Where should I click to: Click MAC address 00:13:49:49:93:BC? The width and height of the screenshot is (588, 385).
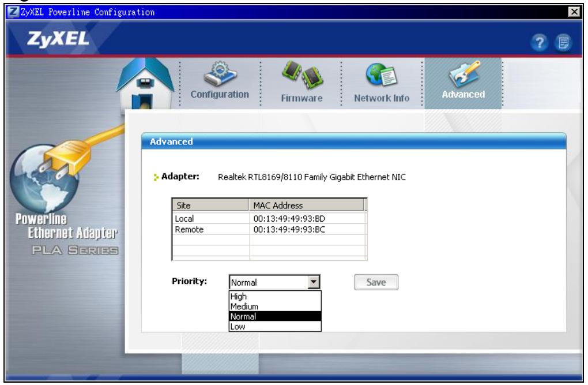tap(289, 230)
